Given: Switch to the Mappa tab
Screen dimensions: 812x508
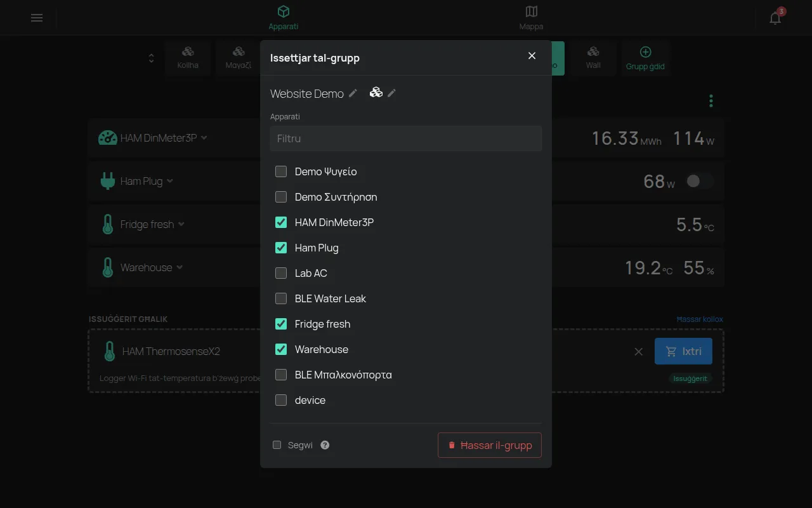Looking at the screenshot, I should pos(531,18).
